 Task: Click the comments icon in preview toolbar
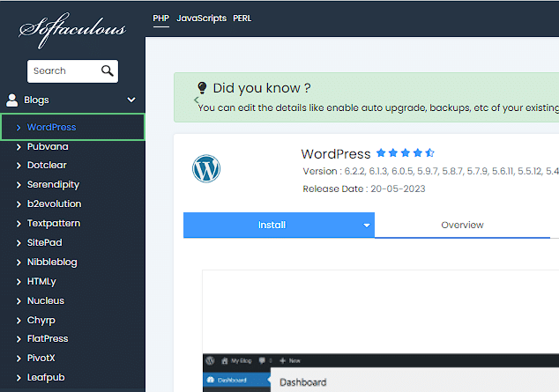coord(262,360)
